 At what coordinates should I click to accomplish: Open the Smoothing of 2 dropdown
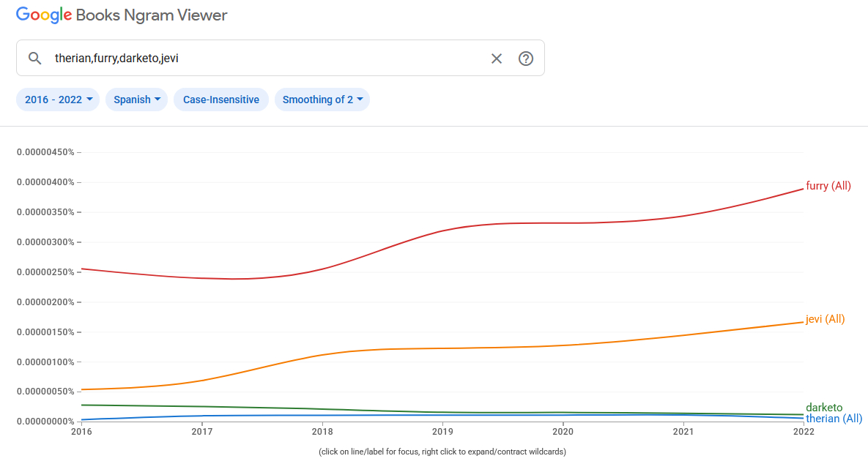[322, 100]
